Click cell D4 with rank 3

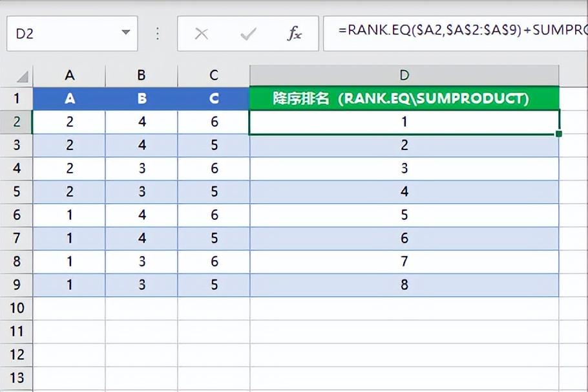(404, 168)
